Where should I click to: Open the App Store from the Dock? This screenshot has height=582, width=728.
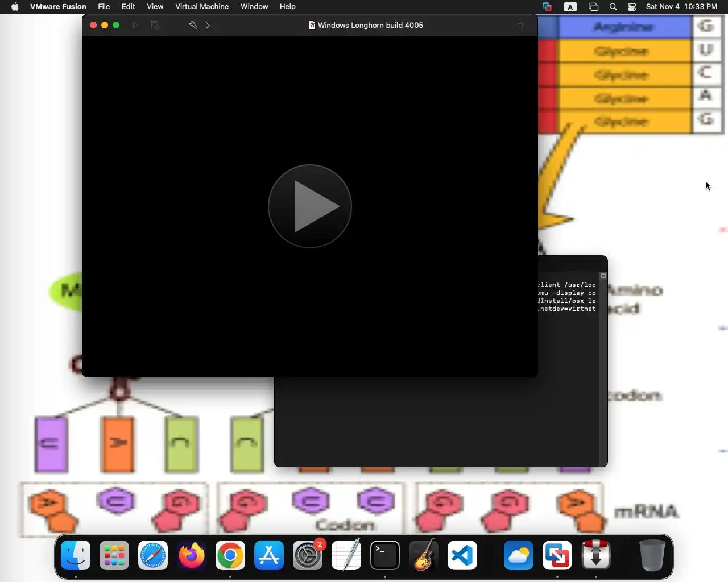coord(269,555)
